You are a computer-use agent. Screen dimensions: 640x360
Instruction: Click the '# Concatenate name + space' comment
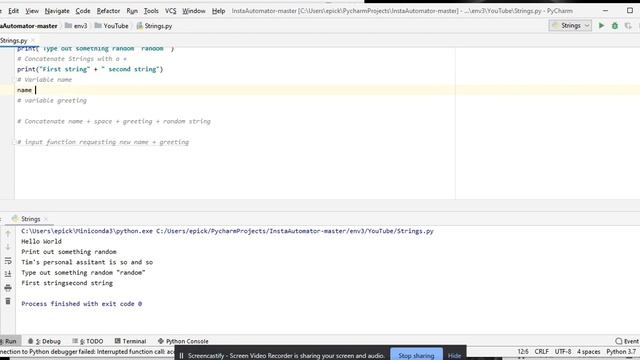(x=114, y=121)
